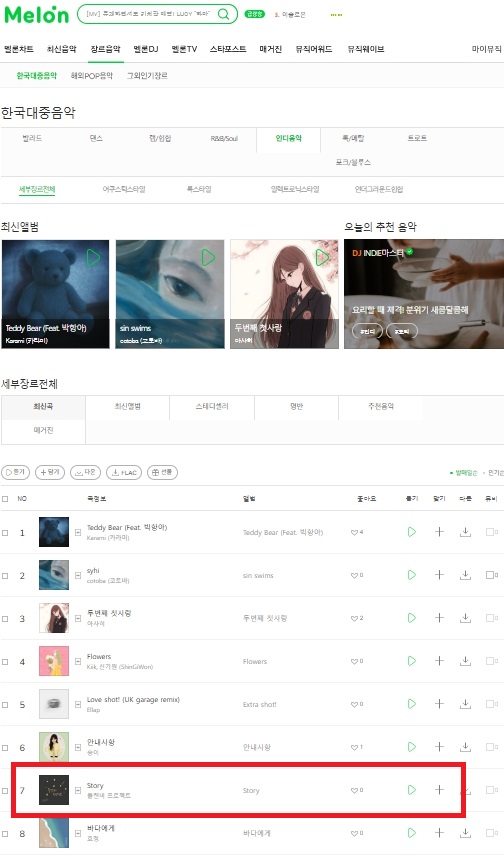Play the Teddy Bear song in row 1
The height and width of the screenshot is (857, 504).
(412, 532)
